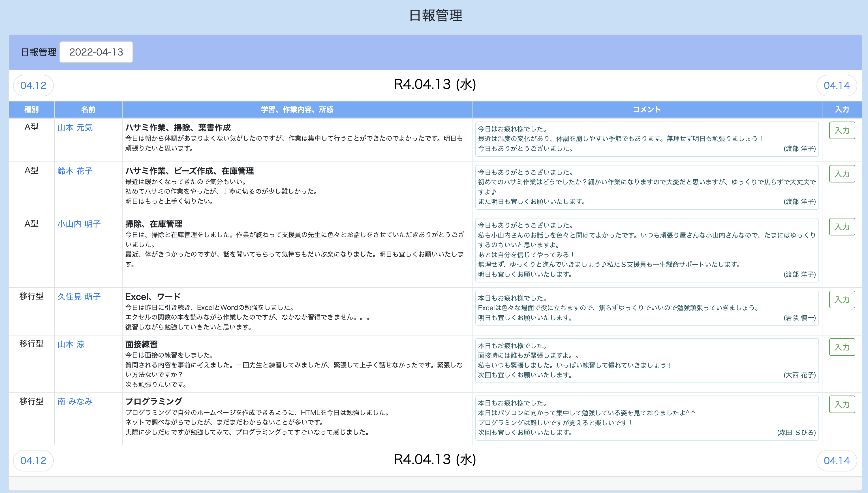Go to next day 04.14 at top
Image resolution: width=868 pixels, height=493 pixels.
coord(836,85)
